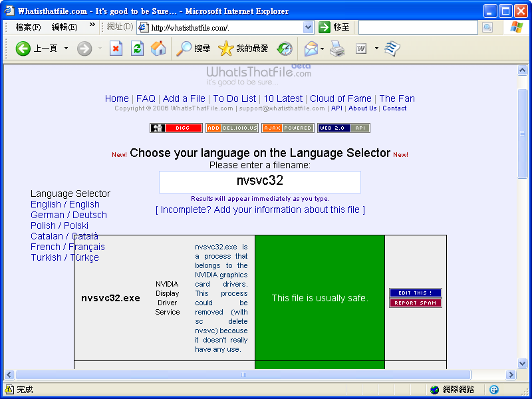Select English / English language

pos(65,204)
